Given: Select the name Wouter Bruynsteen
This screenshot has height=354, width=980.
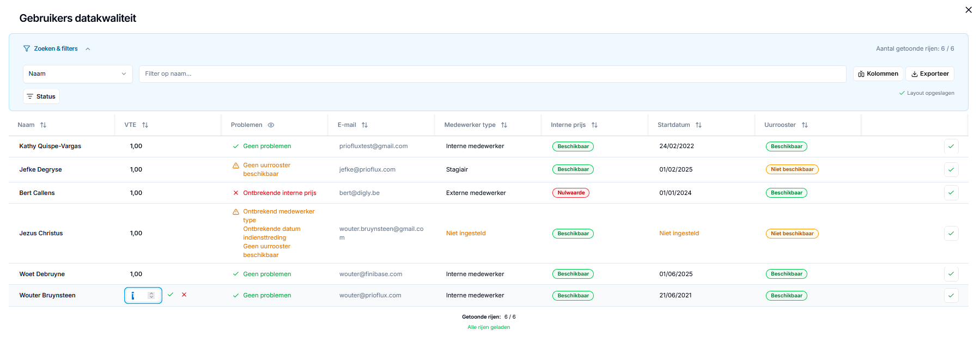Looking at the screenshot, I should pos(47,296).
